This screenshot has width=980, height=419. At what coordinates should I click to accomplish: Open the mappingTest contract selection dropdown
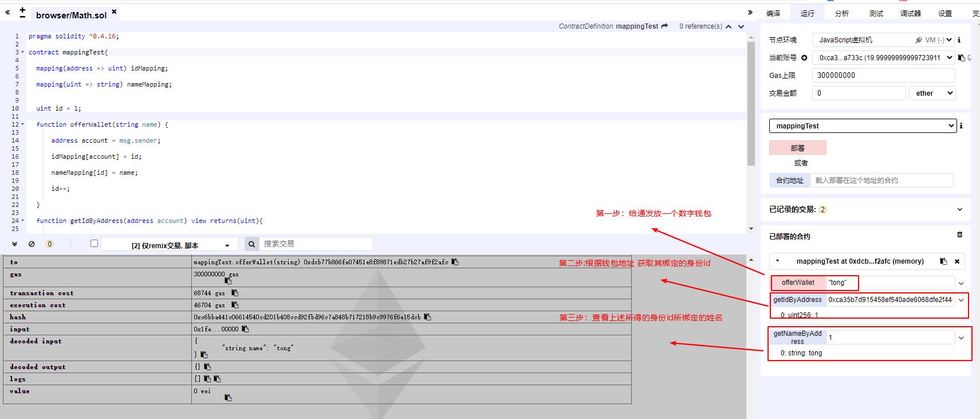pos(863,126)
